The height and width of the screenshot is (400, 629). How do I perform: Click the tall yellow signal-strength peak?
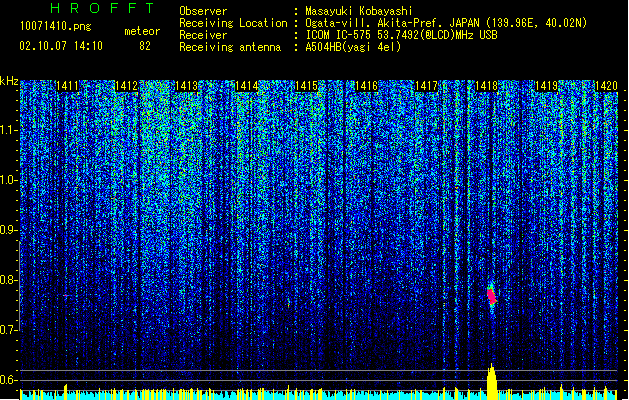pyautogui.click(x=492, y=382)
